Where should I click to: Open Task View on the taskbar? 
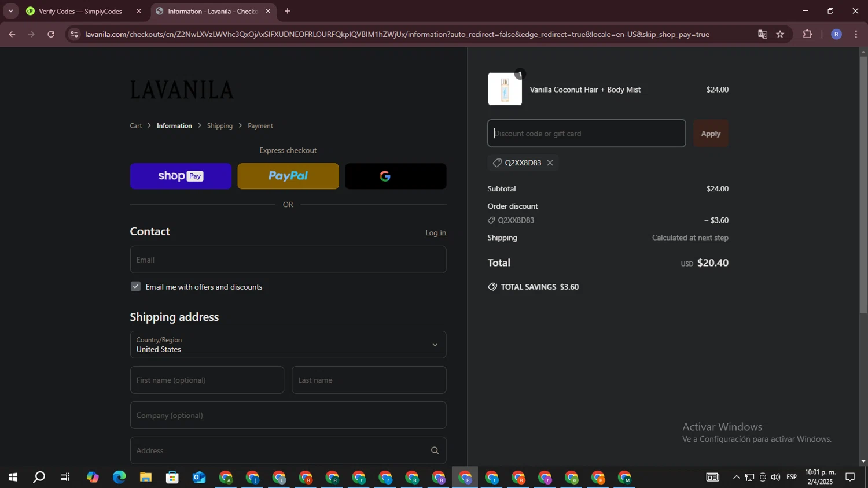(x=65, y=477)
